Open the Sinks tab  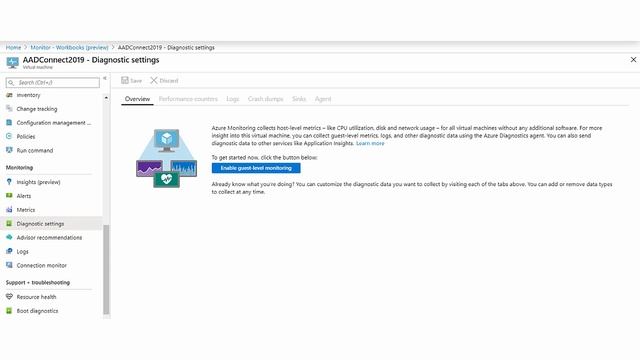pos(299,99)
